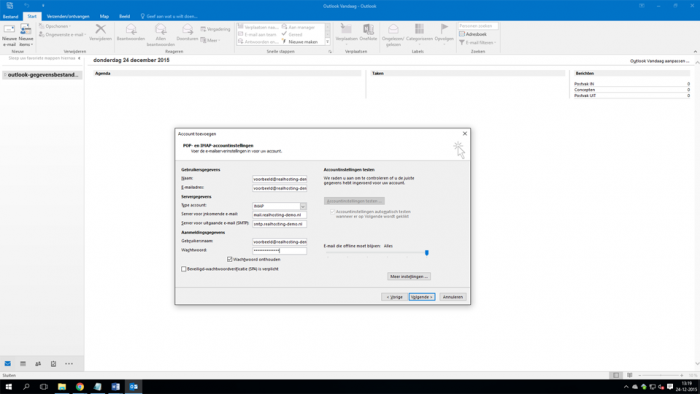Click the Vorige button
Image resolution: width=700 pixels, height=394 pixels.
click(394, 297)
